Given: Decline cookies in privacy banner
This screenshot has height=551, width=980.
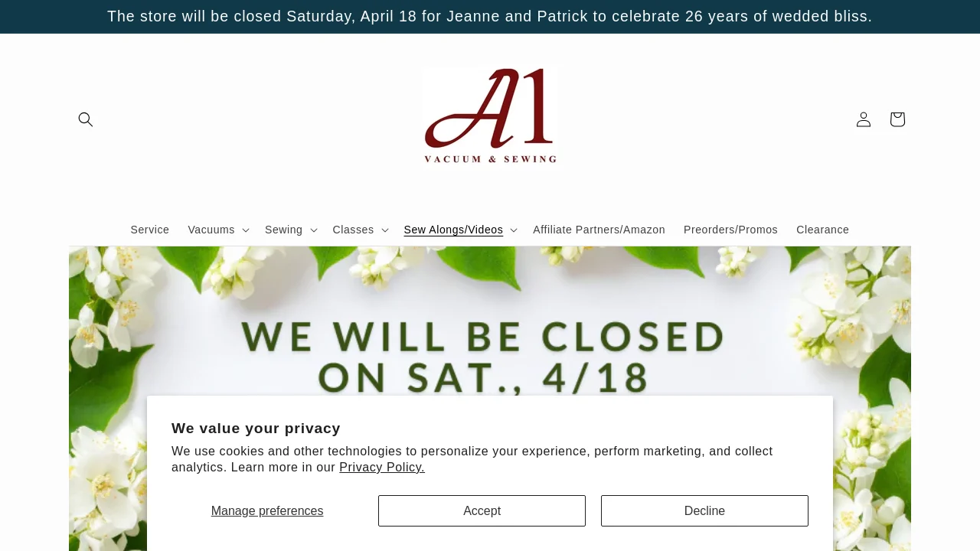Looking at the screenshot, I should (x=704, y=510).
